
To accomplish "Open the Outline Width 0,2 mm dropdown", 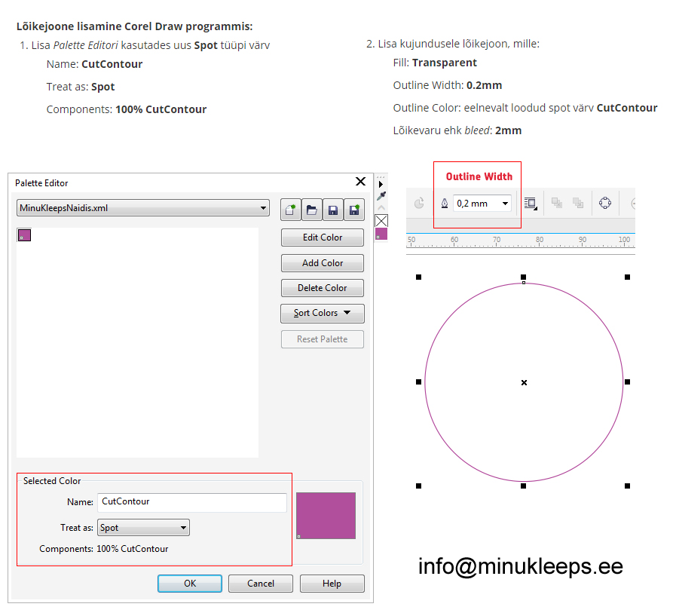I will [x=505, y=204].
